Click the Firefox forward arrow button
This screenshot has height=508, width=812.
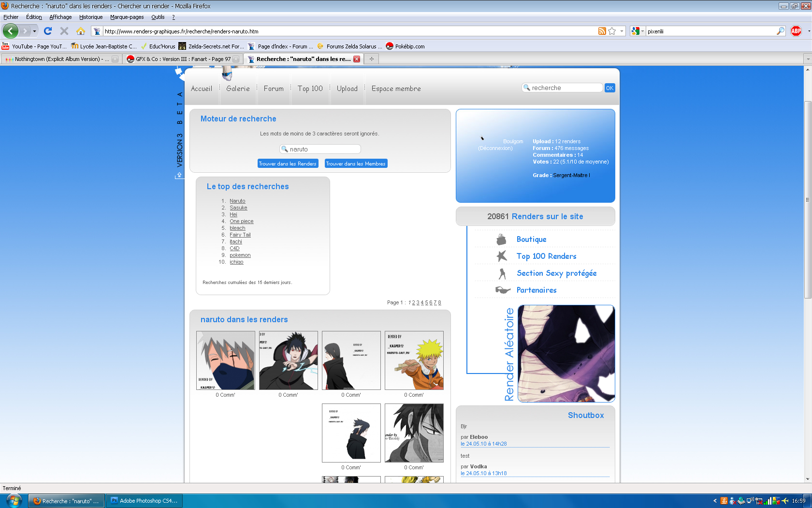(25, 31)
